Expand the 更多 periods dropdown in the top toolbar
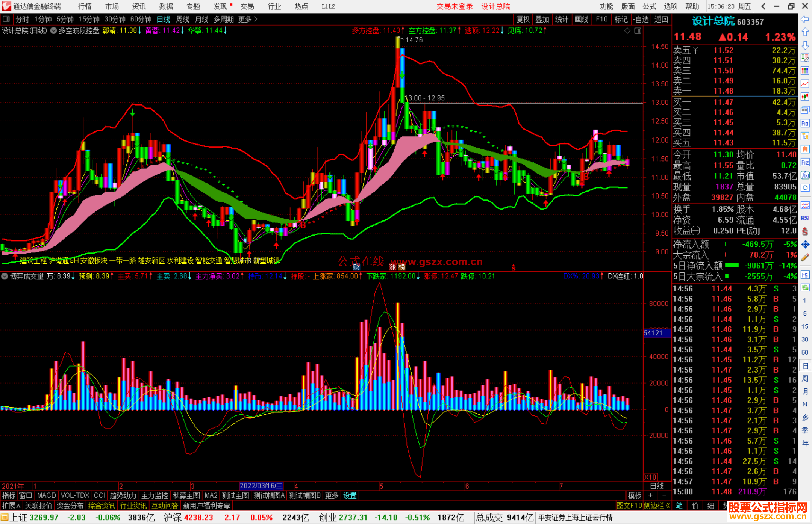Viewport: 812px width, 524px height. pos(248,19)
